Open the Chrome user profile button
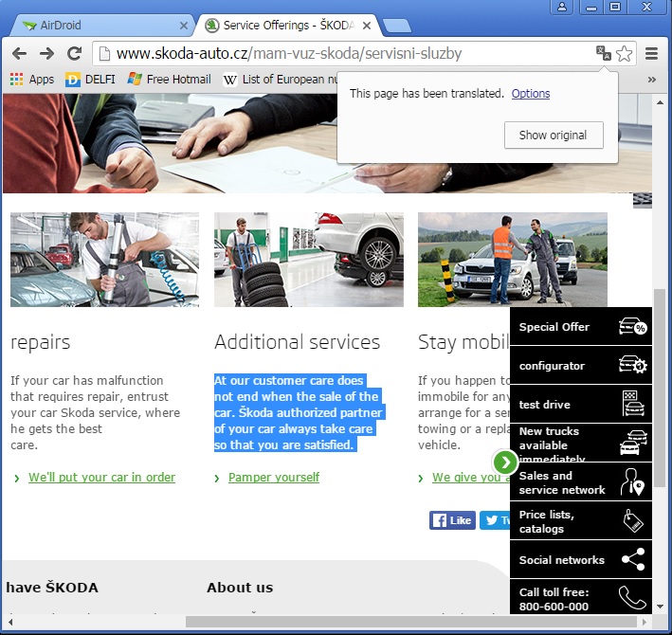672x635 pixels. coord(562,7)
